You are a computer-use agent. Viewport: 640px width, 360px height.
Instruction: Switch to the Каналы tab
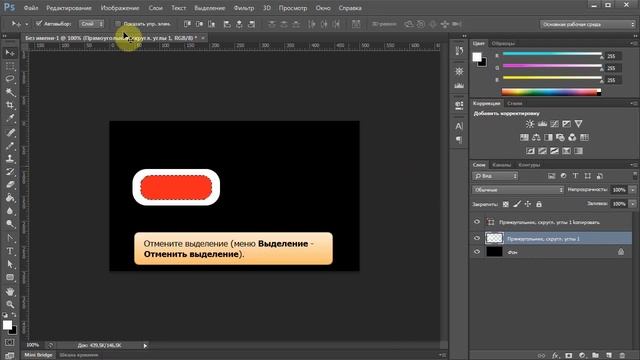click(x=502, y=165)
